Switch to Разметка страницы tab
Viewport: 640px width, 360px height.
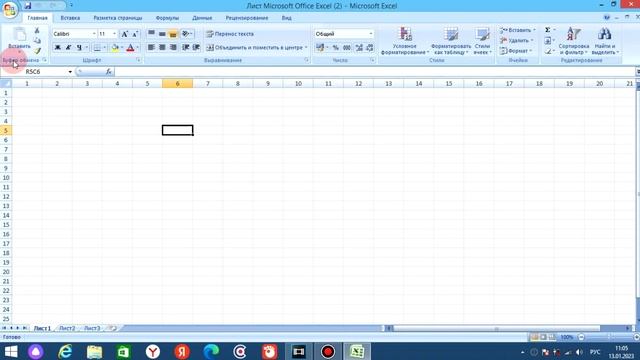point(118,18)
